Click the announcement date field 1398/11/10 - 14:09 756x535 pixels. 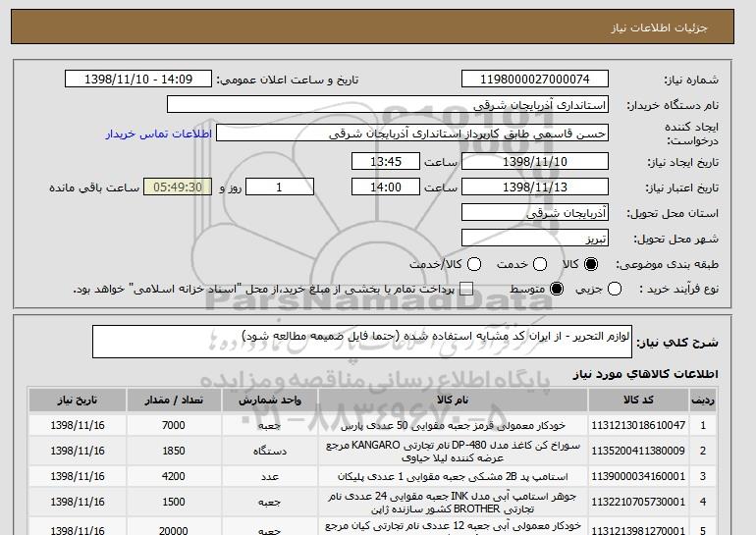pyautogui.click(x=138, y=80)
